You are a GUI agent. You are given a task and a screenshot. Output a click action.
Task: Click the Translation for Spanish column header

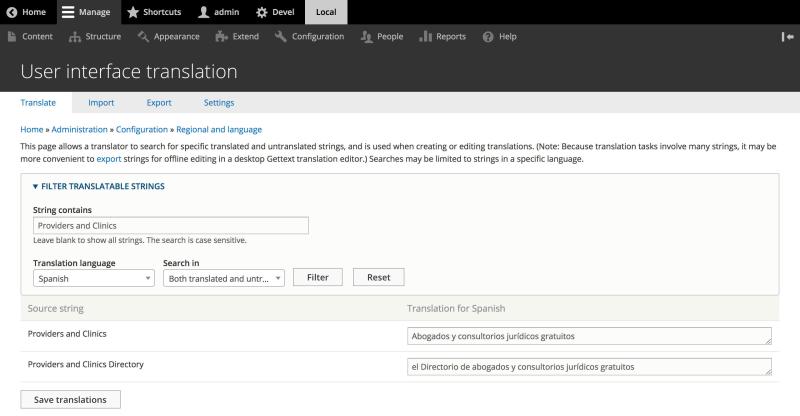[456, 308]
